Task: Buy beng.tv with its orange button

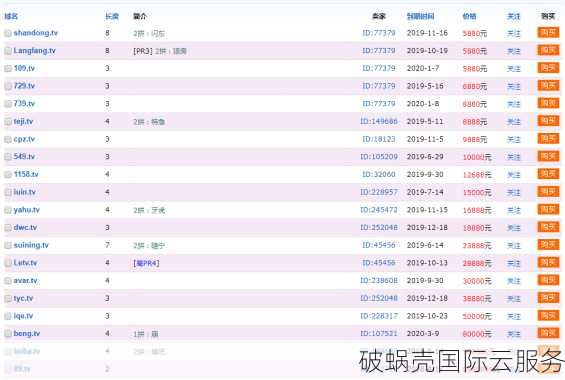Action: [548, 333]
